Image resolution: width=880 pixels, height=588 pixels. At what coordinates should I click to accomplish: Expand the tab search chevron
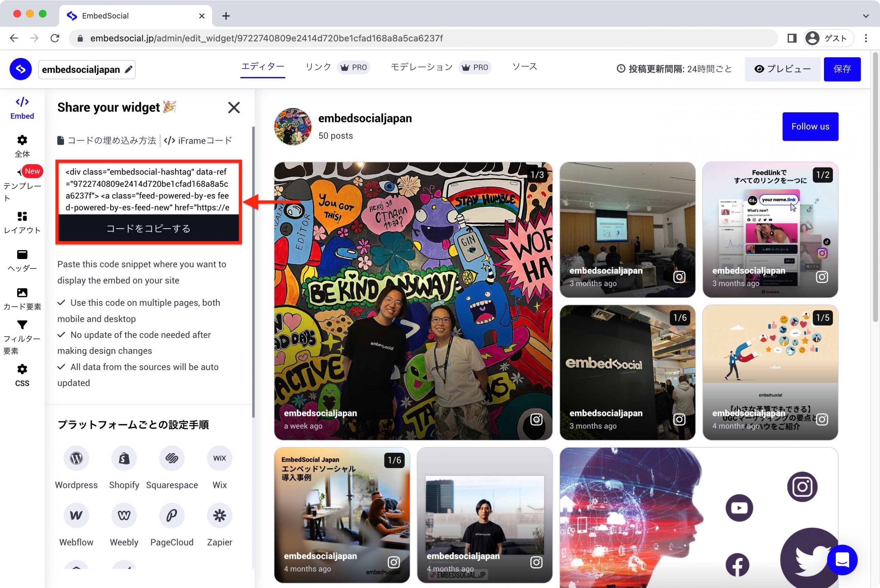point(866,16)
